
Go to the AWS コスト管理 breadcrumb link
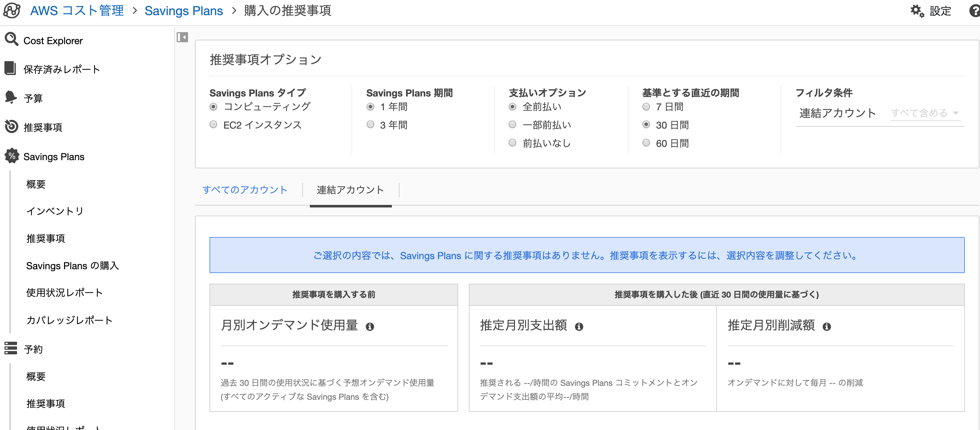[77, 11]
